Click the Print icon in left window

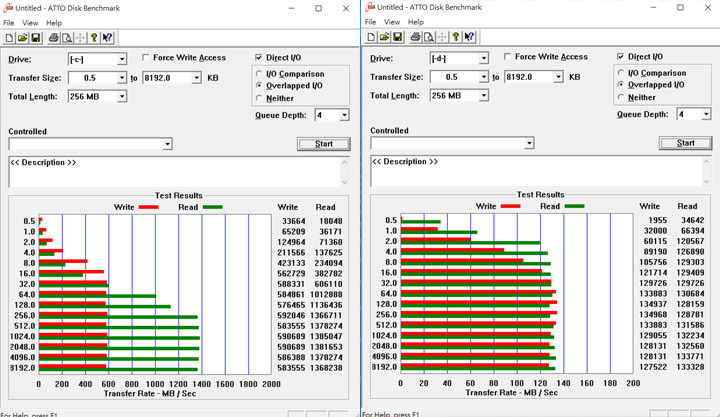click(x=54, y=38)
